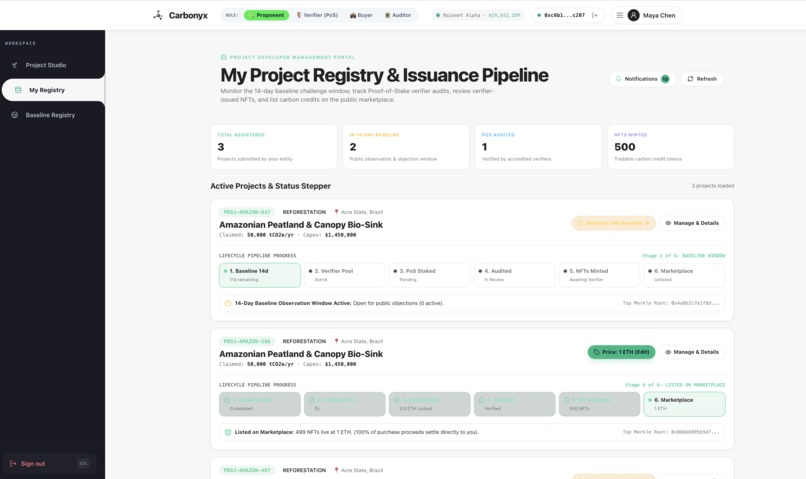806x479 pixels.
Task: Disconnect wallet via logout arrow icon
Action: click(x=595, y=15)
